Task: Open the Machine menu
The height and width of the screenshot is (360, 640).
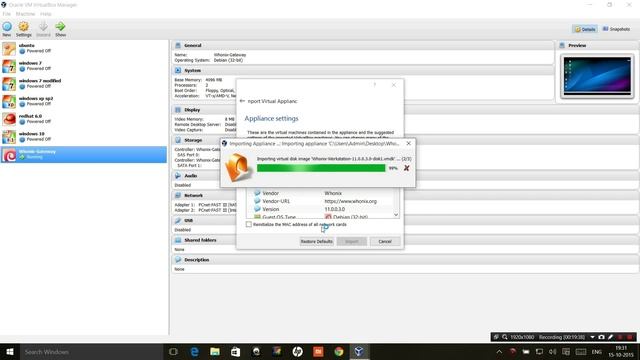Action: pos(25,14)
